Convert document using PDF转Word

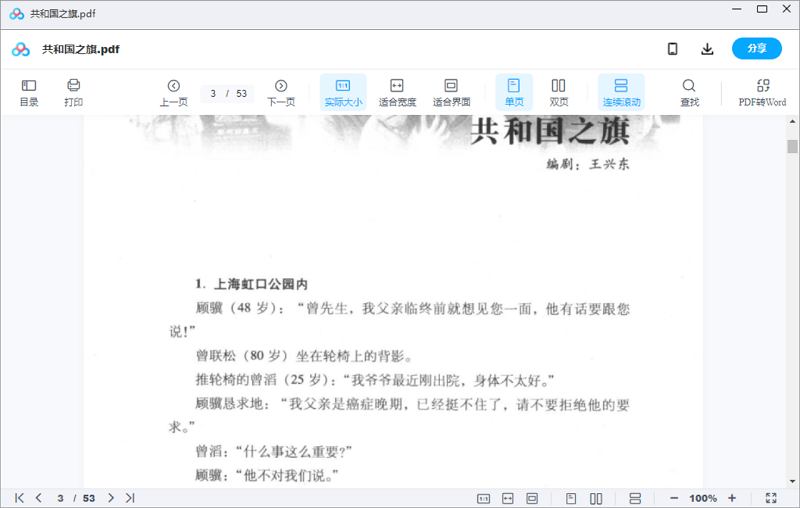pos(762,92)
